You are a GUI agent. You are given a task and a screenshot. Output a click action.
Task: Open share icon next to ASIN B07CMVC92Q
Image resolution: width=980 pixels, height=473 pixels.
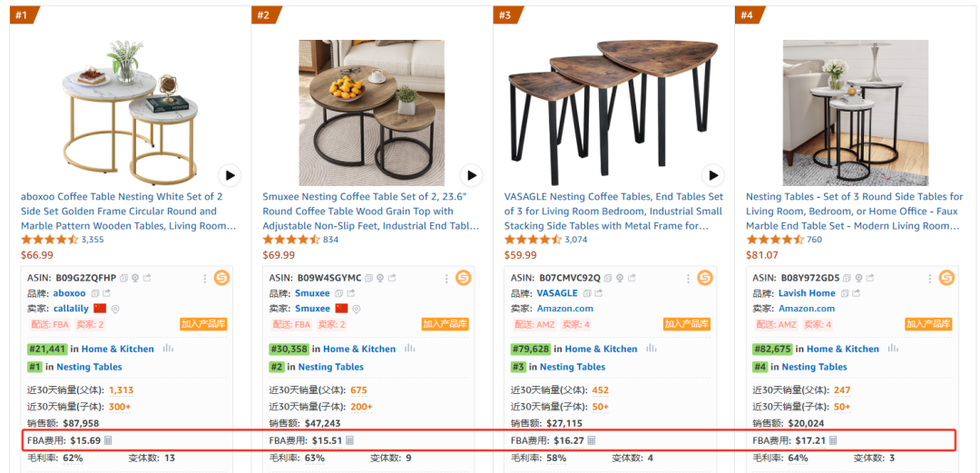pyautogui.click(x=631, y=278)
